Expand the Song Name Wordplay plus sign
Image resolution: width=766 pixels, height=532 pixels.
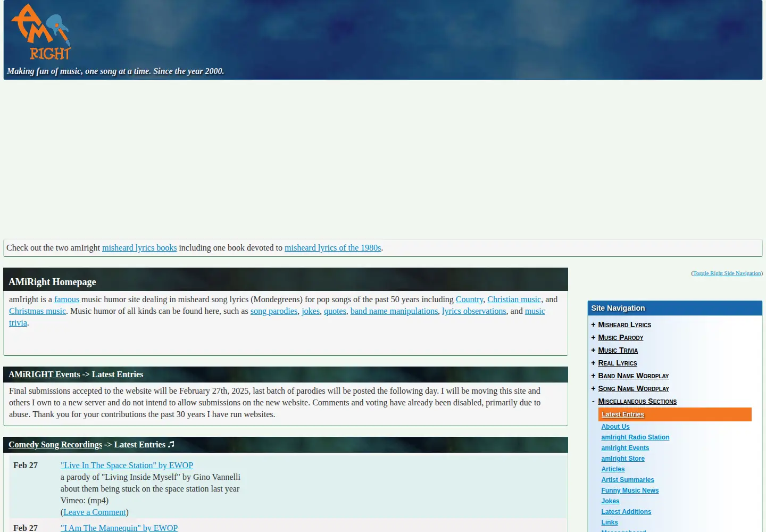[593, 388]
